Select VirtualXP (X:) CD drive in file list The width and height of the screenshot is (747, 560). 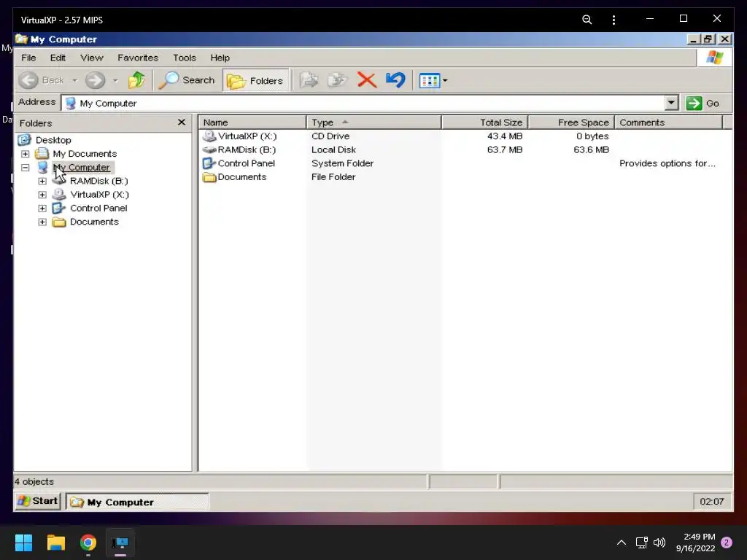(x=240, y=136)
